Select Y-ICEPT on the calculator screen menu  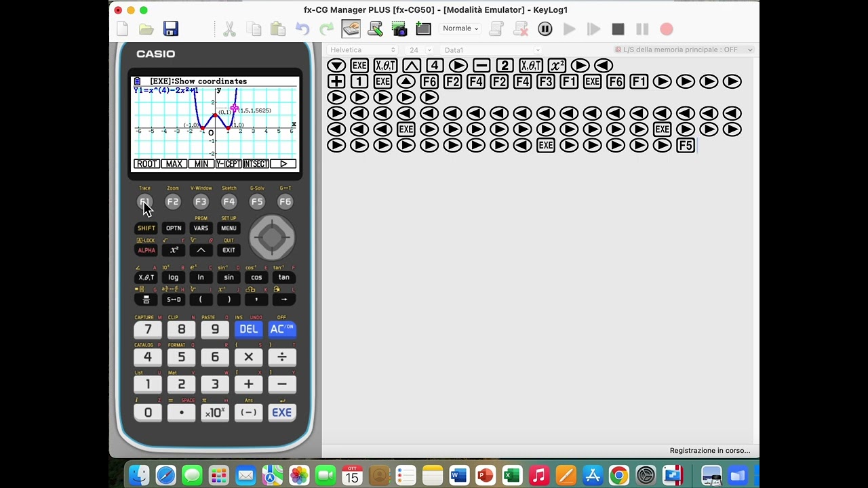[229, 164]
